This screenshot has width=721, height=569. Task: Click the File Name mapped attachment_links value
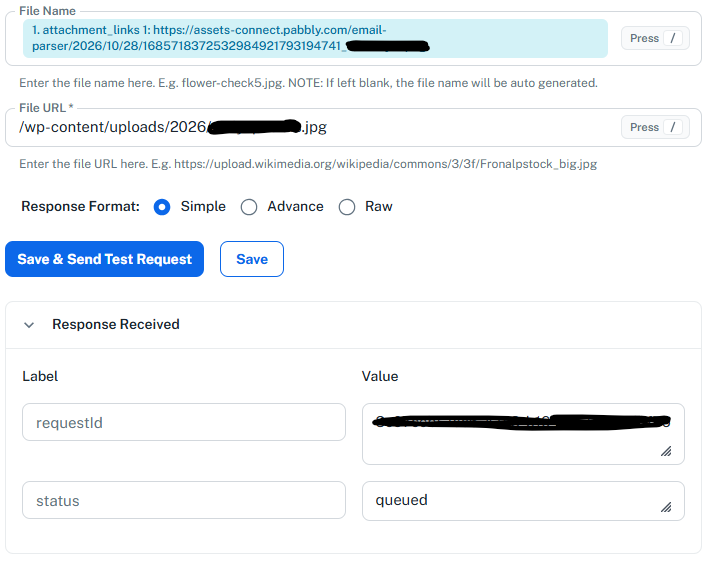pyautogui.click(x=315, y=38)
